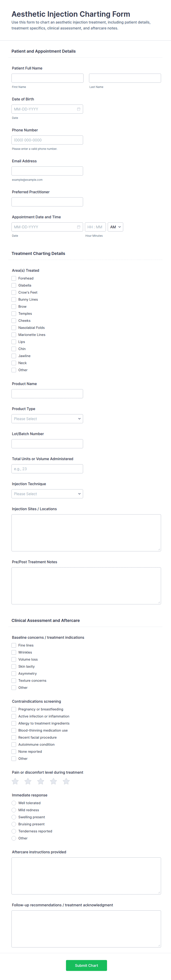Open the AM/PM selector dropdown

click(x=115, y=227)
